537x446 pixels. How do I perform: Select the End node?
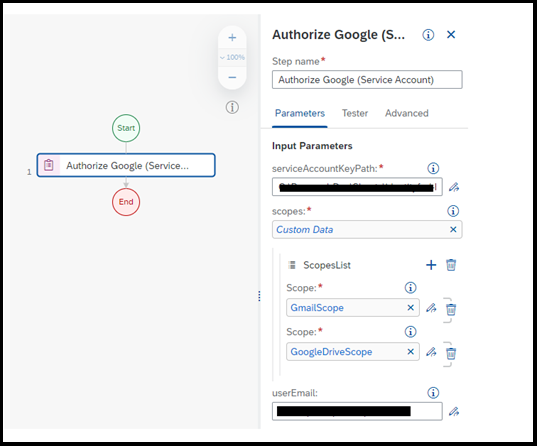126,202
